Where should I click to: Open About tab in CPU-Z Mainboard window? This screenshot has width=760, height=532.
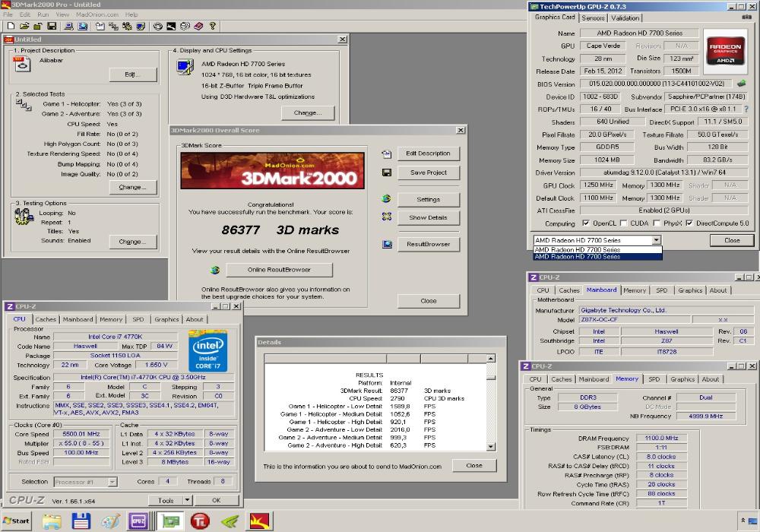tap(718, 290)
